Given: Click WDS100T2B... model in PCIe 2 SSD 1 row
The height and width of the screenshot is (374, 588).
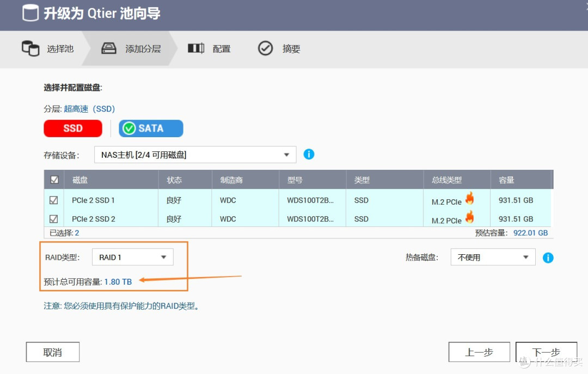Looking at the screenshot, I should click(310, 200).
